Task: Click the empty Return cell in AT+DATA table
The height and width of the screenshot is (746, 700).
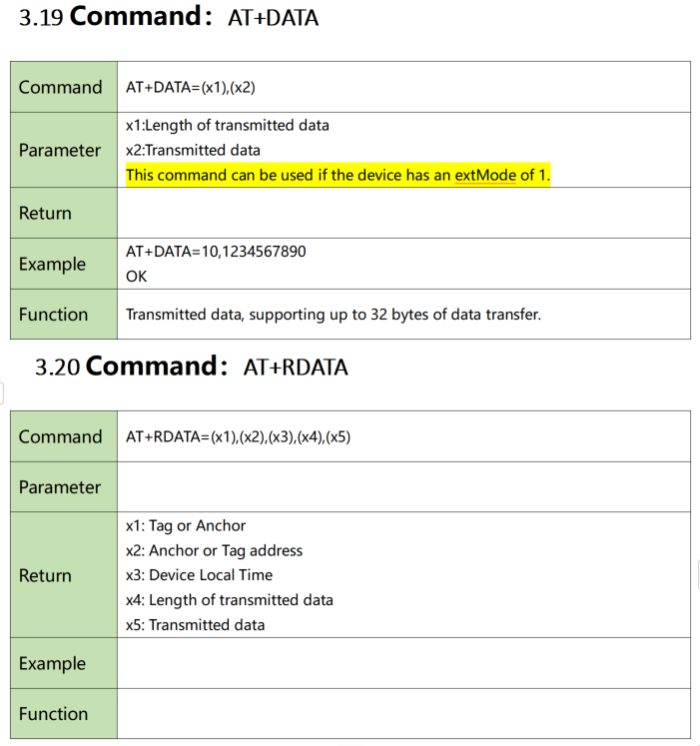Action: pos(403,213)
